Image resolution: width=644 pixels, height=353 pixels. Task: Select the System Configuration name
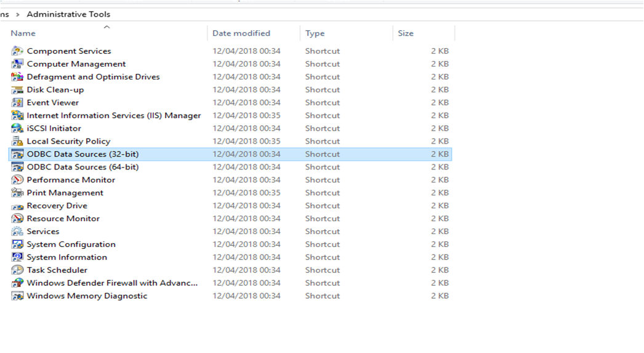[x=71, y=244]
